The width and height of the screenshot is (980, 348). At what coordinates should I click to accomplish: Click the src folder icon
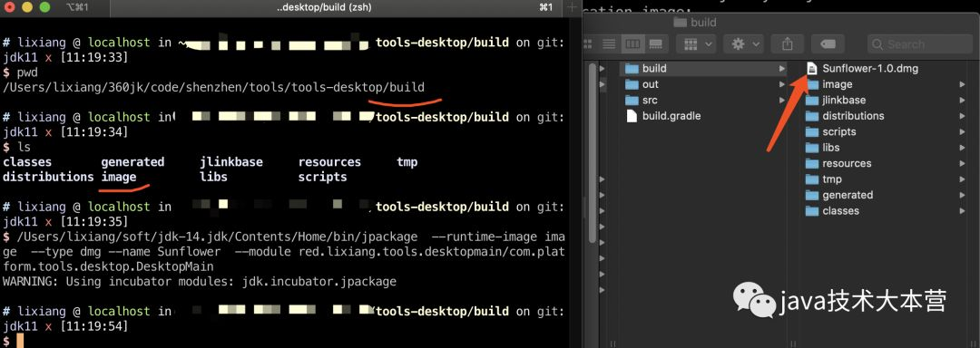(x=632, y=100)
